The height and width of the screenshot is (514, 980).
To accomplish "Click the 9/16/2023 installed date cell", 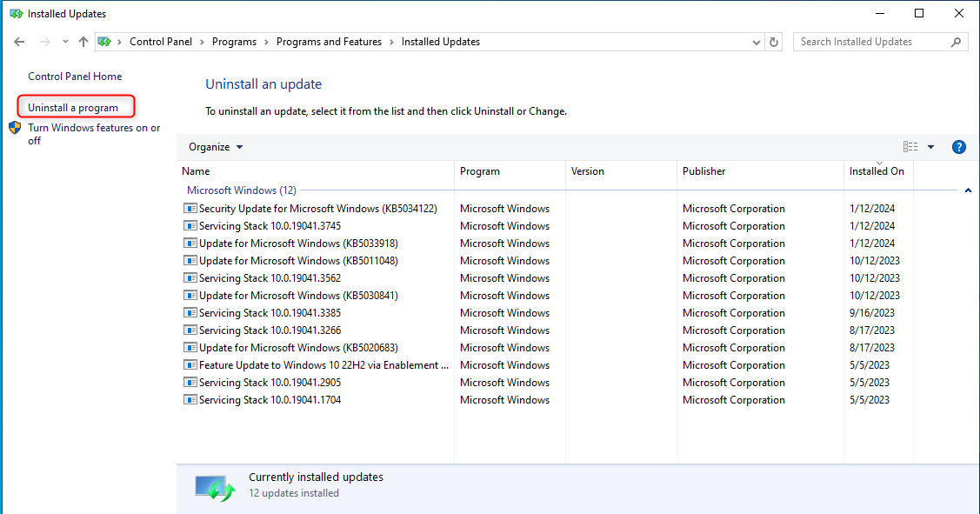I will point(872,312).
